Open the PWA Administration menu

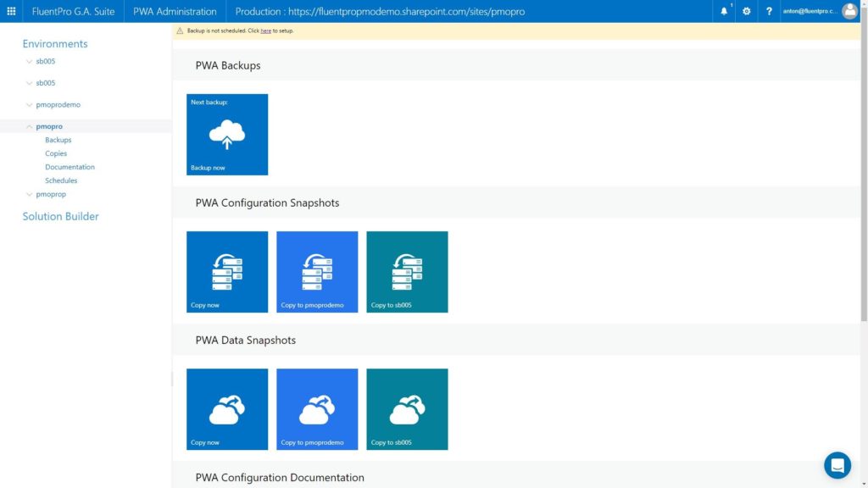click(174, 11)
